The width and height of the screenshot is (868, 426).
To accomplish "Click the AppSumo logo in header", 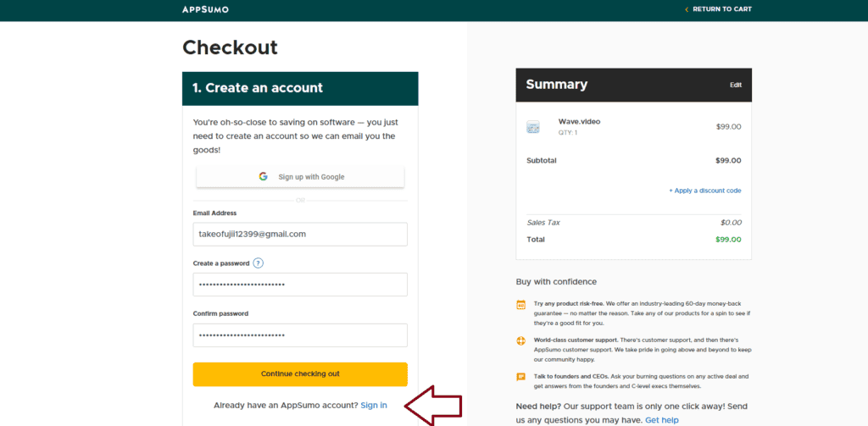I will [205, 9].
